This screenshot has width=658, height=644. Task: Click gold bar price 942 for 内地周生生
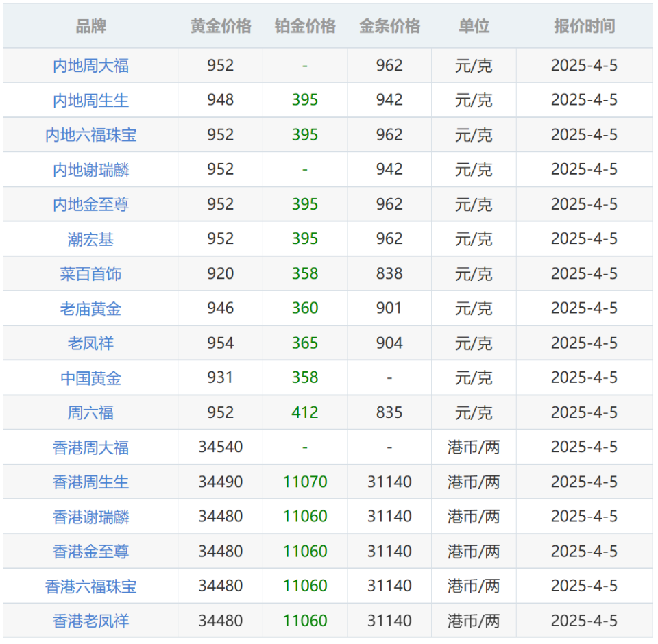tap(389, 100)
